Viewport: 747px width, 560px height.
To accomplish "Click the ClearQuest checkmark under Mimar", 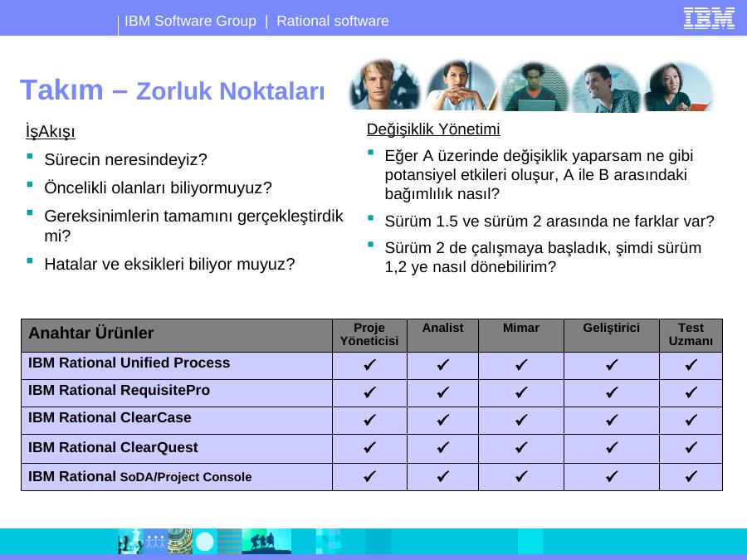I will tap(522, 448).
